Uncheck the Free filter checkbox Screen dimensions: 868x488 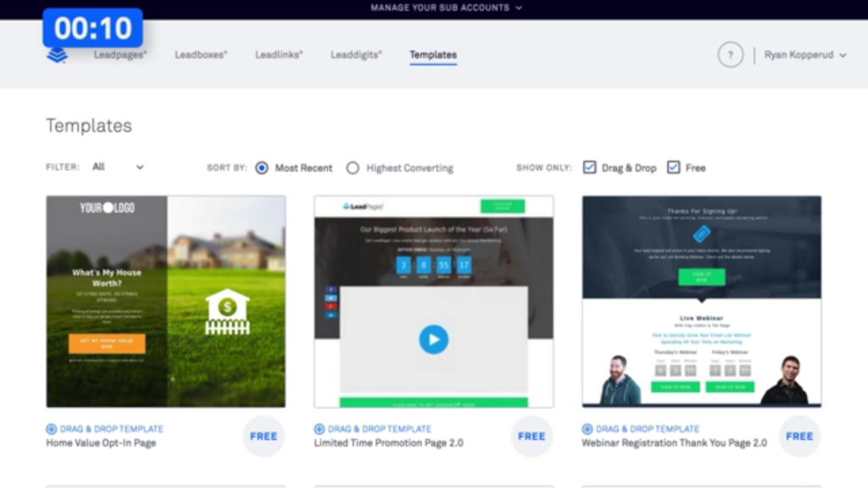coord(673,167)
